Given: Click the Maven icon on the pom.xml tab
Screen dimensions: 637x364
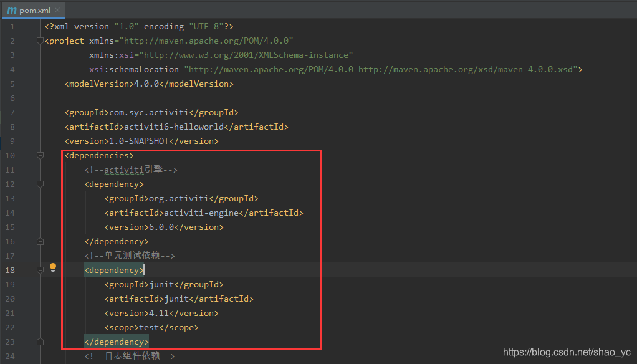Looking at the screenshot, I should (x=12, y=10).
